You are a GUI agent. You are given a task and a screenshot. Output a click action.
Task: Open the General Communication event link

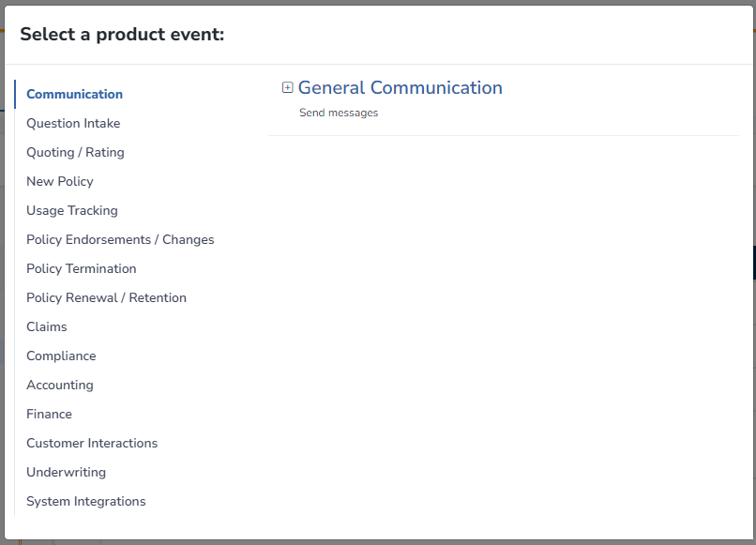click(x=401, y=88)
